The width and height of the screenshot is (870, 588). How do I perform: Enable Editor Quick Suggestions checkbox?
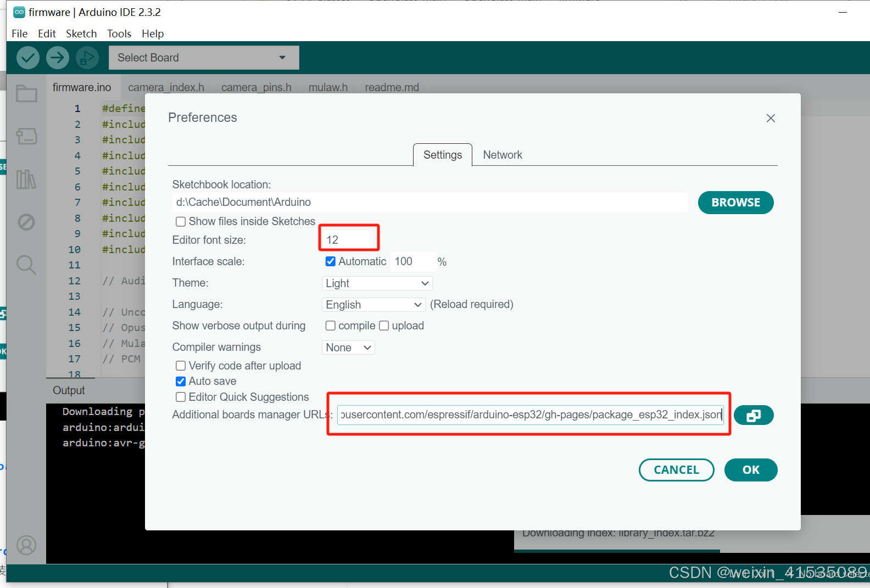click(181, 397)
